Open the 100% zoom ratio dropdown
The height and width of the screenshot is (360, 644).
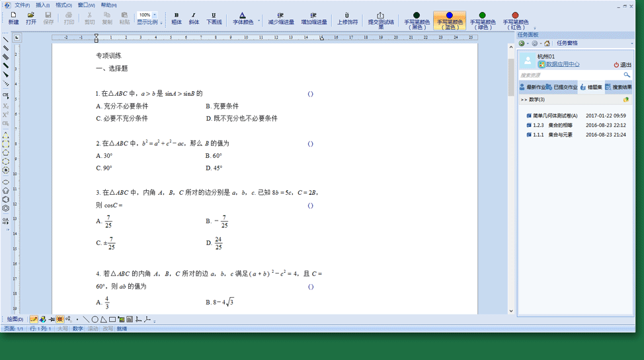pos(155,15)
